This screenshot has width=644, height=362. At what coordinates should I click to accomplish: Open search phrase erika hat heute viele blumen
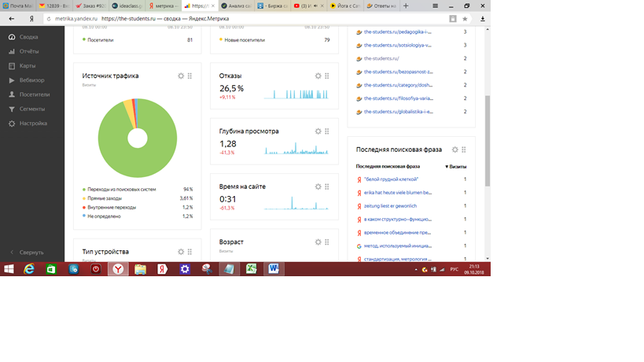click(x=398, y=193)
